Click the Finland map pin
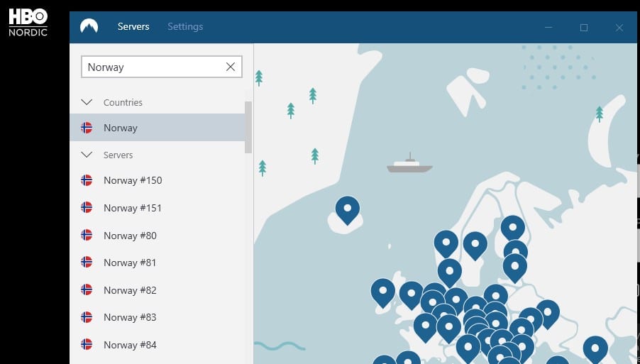The image size is (640, 364). [x=513, y=228]
